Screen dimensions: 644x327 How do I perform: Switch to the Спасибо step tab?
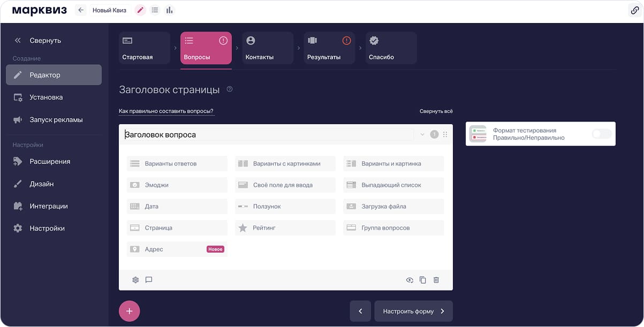click(391, 48)
